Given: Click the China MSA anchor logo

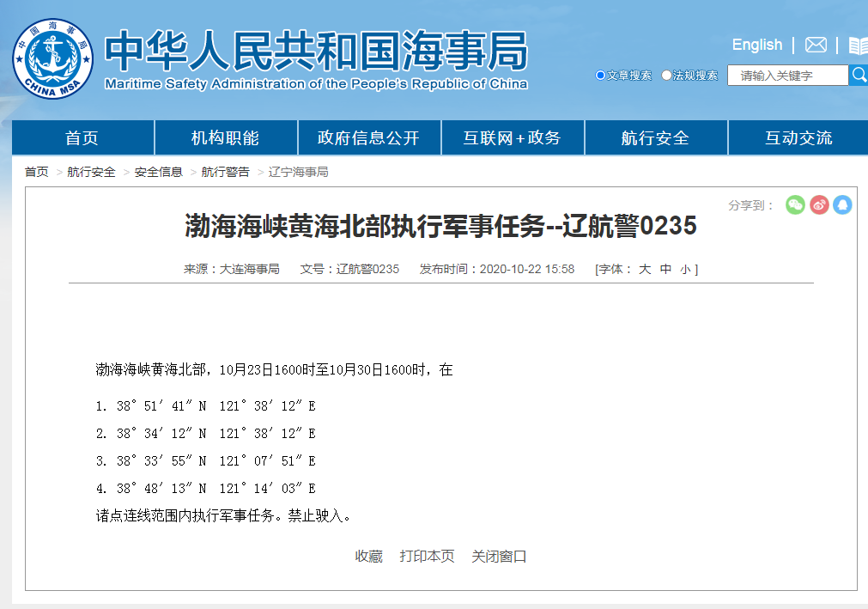Looking at the screenshot, I should tap(52, 58).
